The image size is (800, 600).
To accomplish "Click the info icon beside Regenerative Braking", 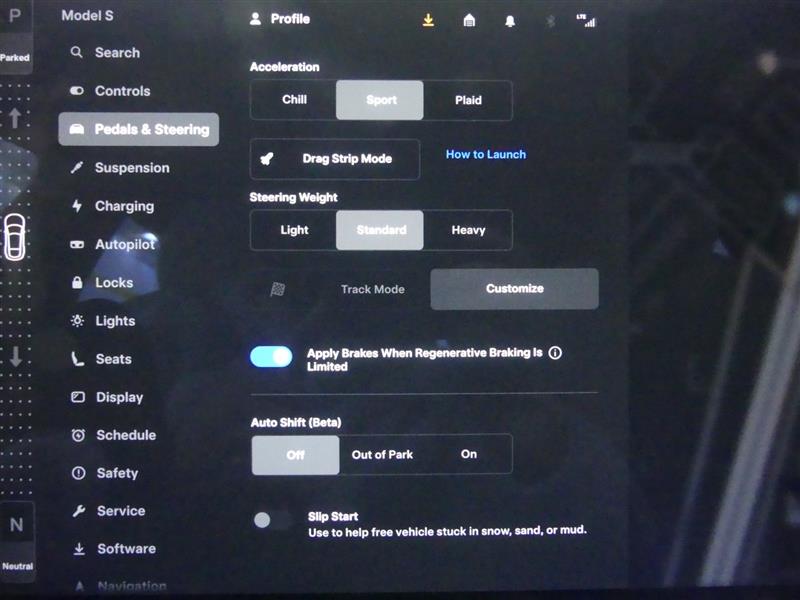I will [x=556, y=353].
